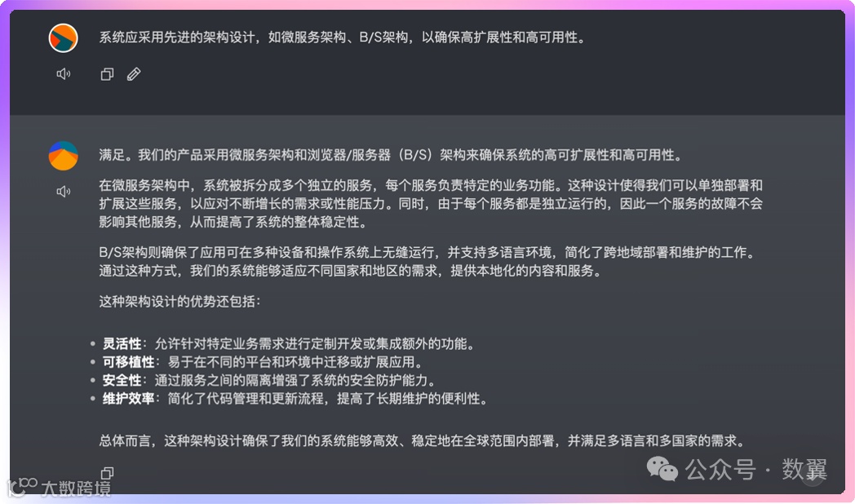
Task: Click the paragraph starting with B/S架构则确保了
Action: [x=427, y=262]
